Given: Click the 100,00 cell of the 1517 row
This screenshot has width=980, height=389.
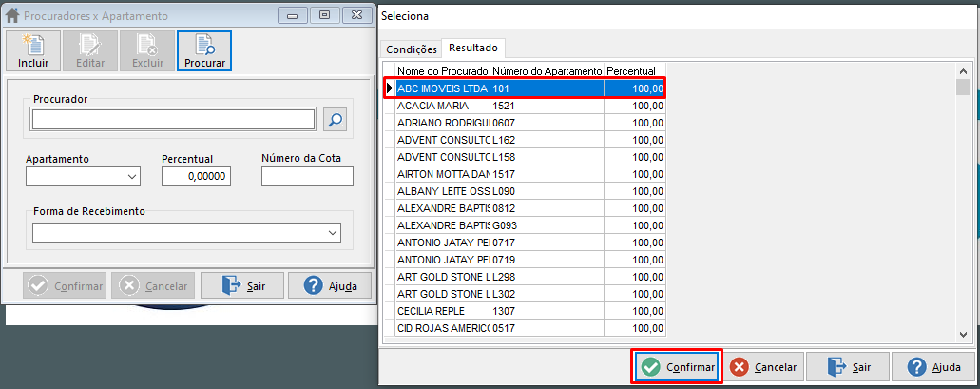Looking at the screenshot, I should pyautogui.click(x=634, y=174).
